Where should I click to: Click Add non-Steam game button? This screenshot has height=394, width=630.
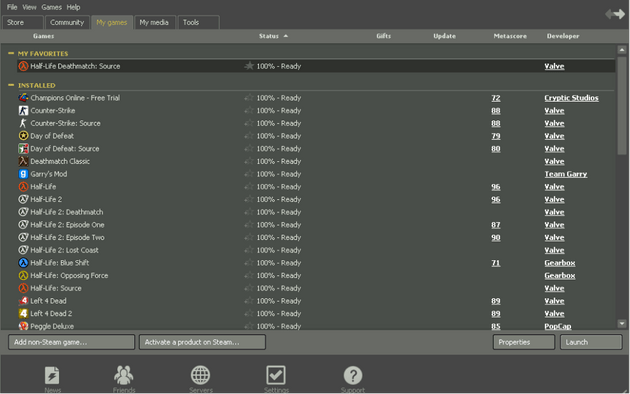[x=72, y=342]
